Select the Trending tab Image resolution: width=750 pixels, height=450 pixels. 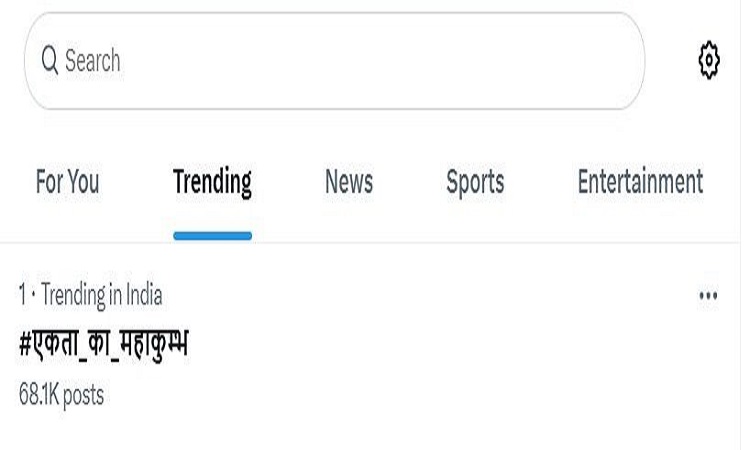pyautogui.click(x=212, y=183)
